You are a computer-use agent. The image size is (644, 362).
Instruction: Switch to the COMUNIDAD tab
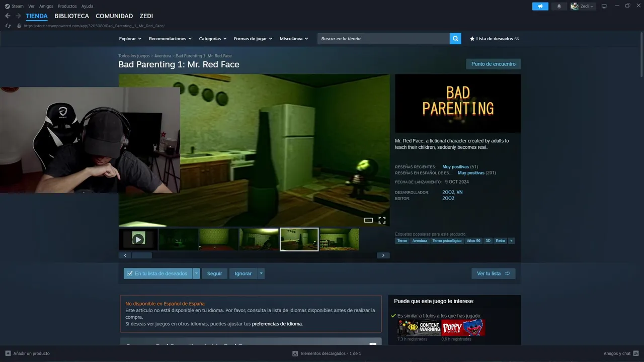tap(114, 16)
